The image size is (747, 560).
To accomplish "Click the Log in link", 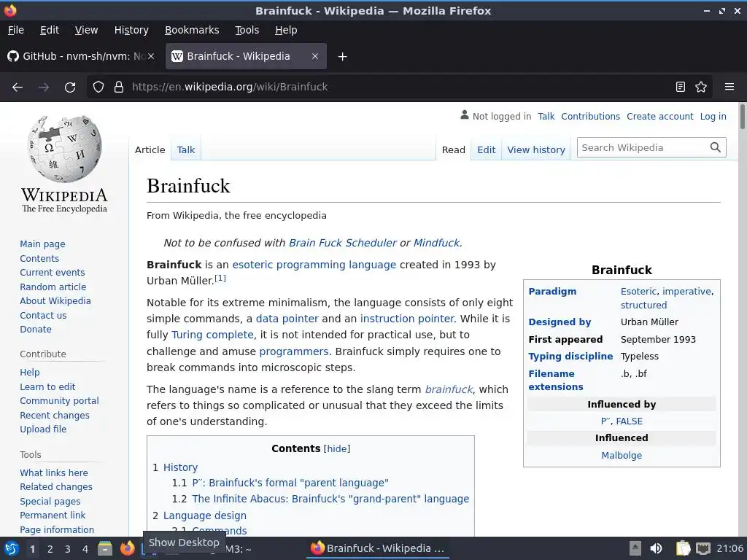I will tap(713, 116).
